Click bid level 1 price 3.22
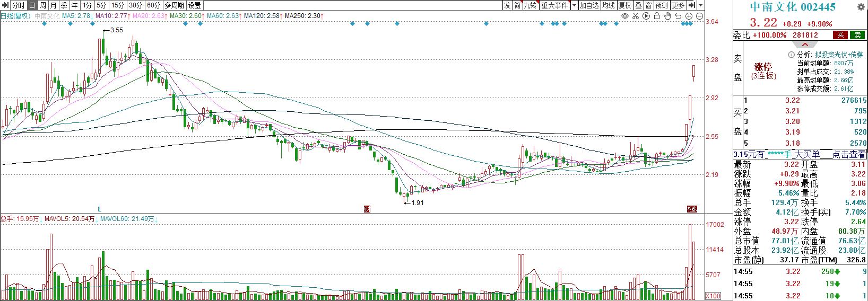The width and height of the screenshot is (868, 301). [792, 100]
